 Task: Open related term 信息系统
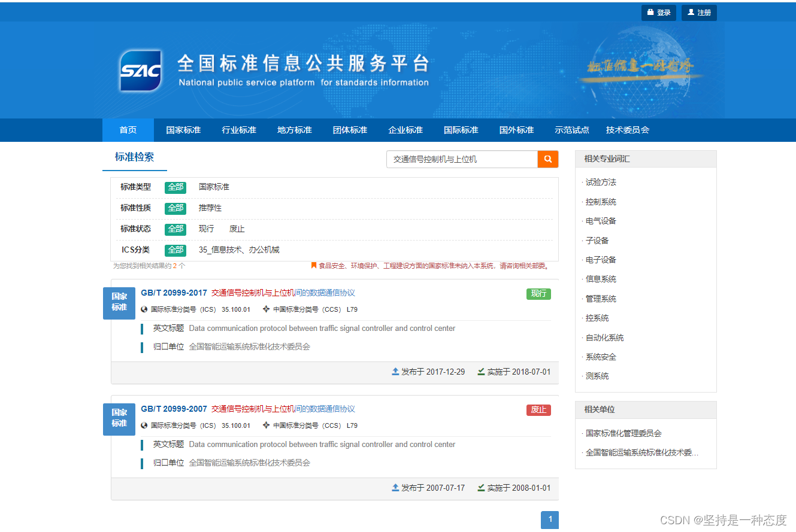pos(601,279)
